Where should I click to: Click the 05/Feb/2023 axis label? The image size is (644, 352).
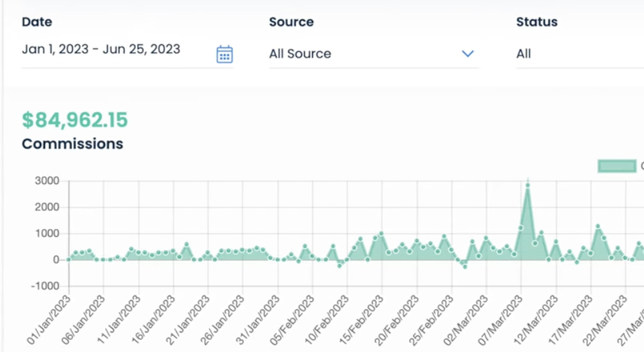(292, 320)
